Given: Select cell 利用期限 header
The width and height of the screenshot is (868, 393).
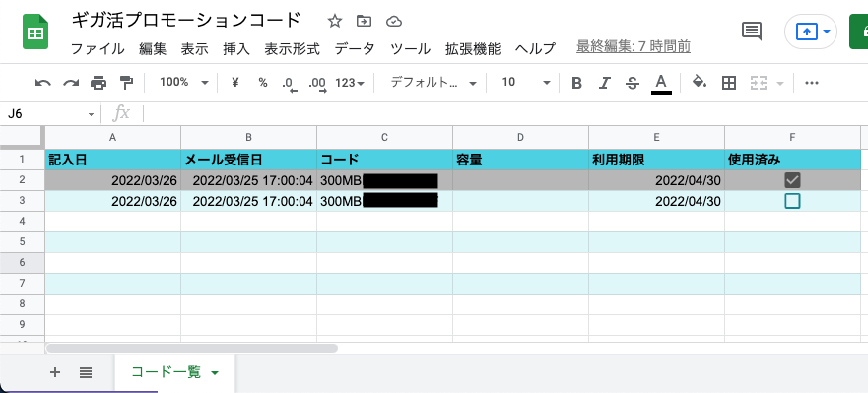Looking at the screenshot, I should coord(656,160).
